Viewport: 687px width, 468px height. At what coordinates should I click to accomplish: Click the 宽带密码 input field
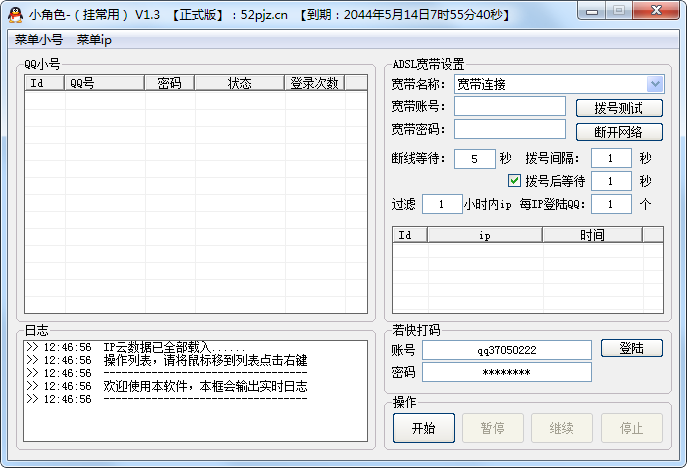(x=510, y=129)
